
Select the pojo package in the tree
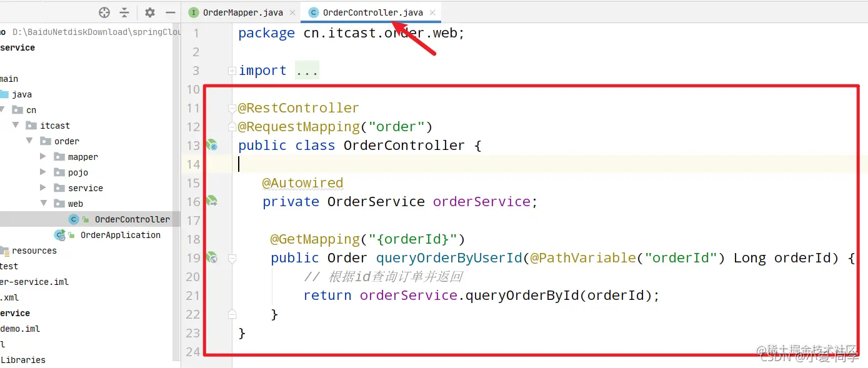coord(78,172)
